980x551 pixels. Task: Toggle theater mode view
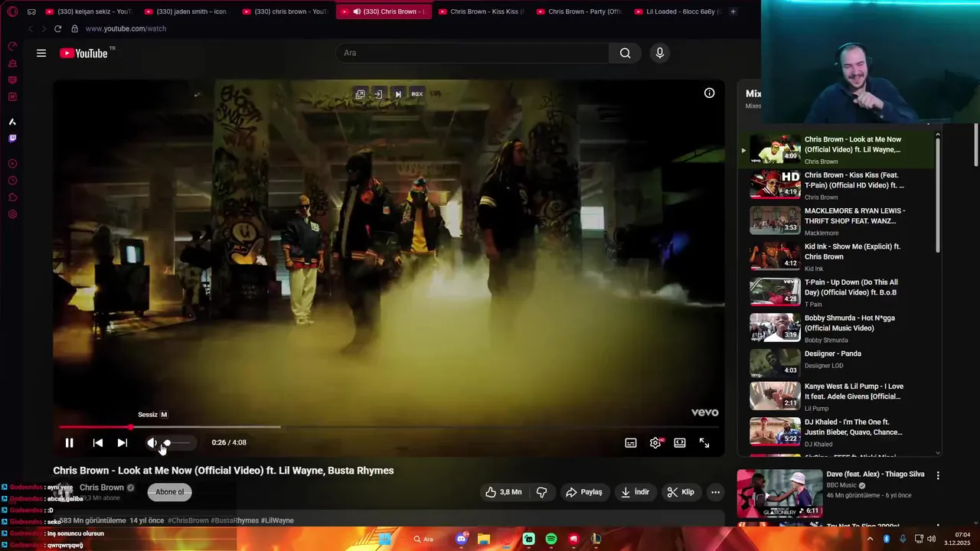[680, 442]
